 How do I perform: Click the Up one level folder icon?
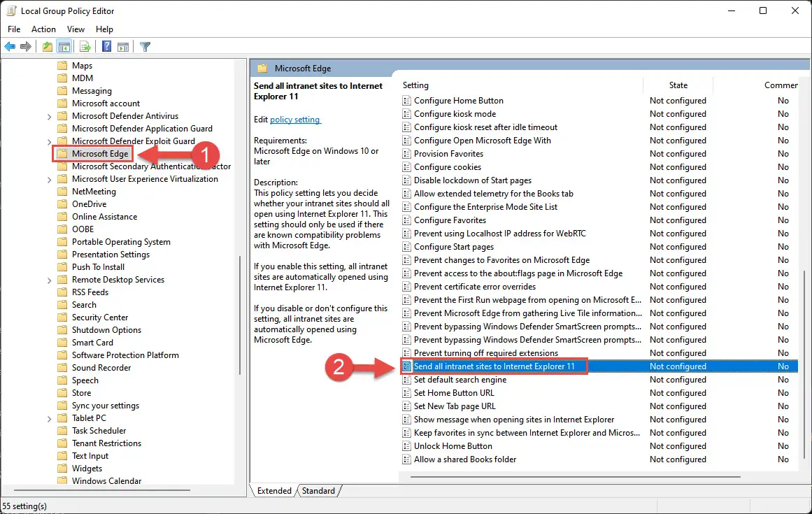(47, 47)
